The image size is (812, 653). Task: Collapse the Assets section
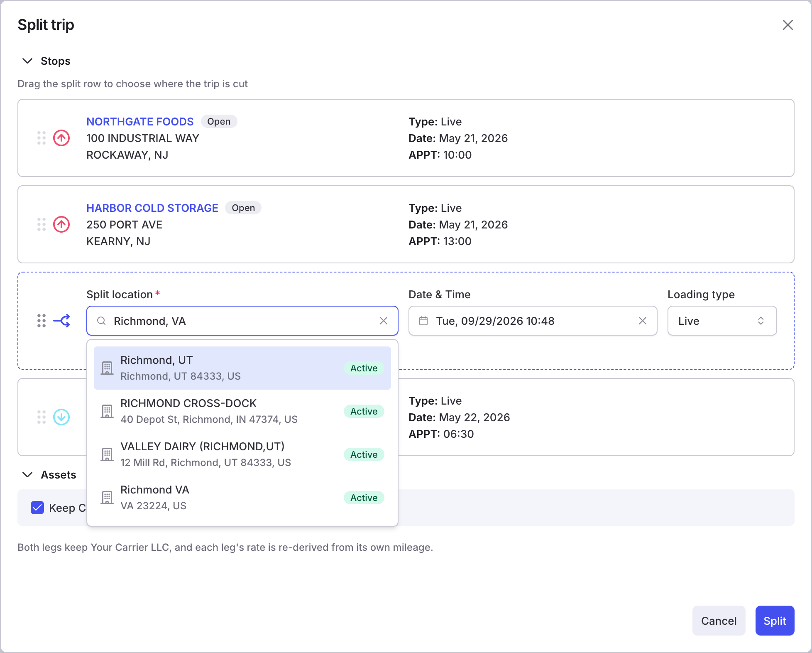(x=27, y=475)
